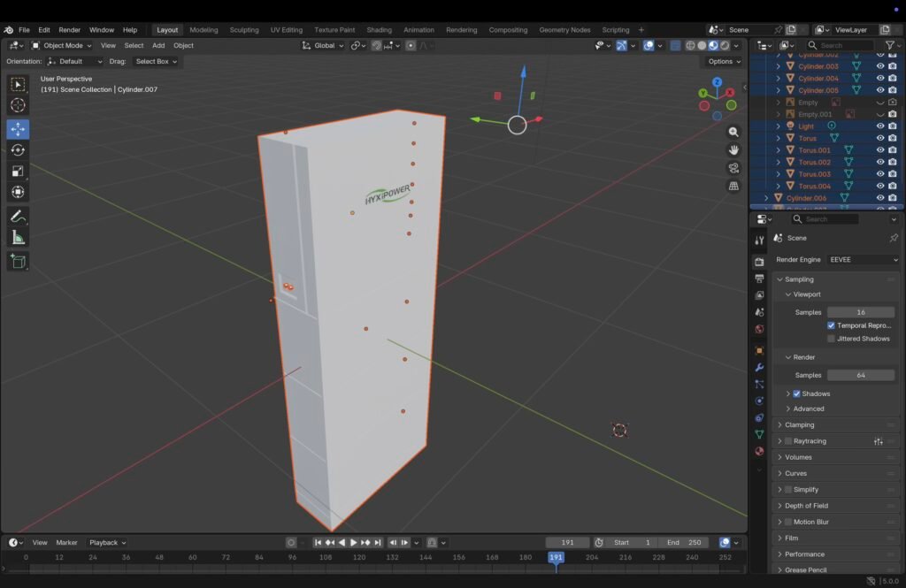
Task: Click the viewport zoom magnifier icon
Action: pos(733,132)
